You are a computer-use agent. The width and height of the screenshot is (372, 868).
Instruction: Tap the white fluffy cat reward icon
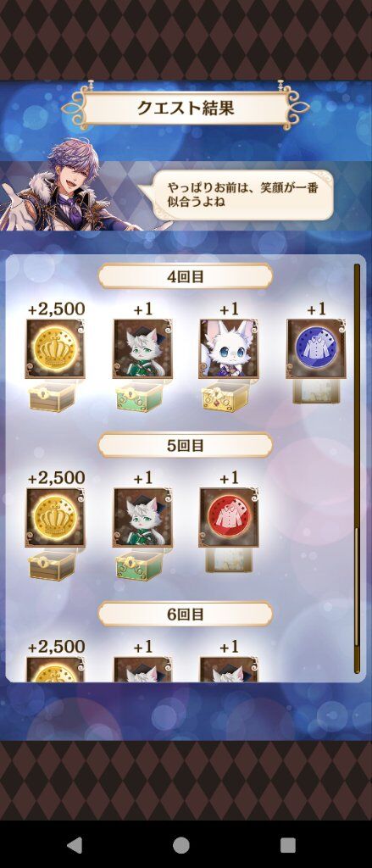click(229, 348)
